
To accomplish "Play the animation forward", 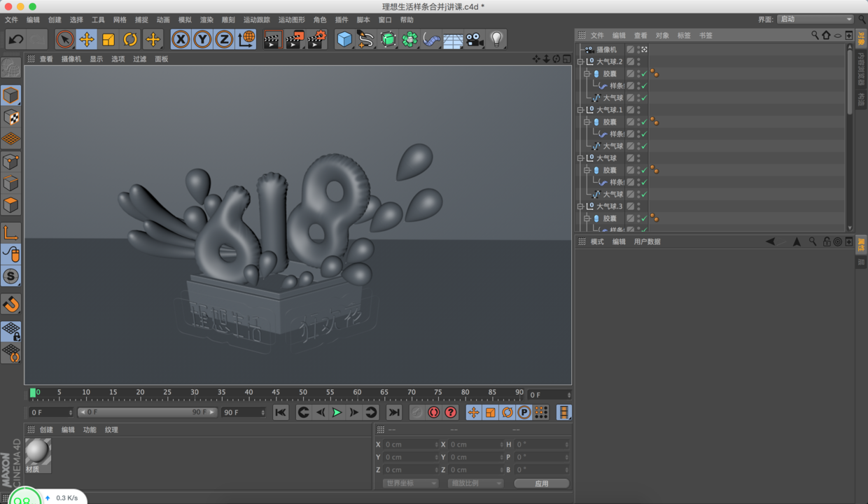I will 337,412.
